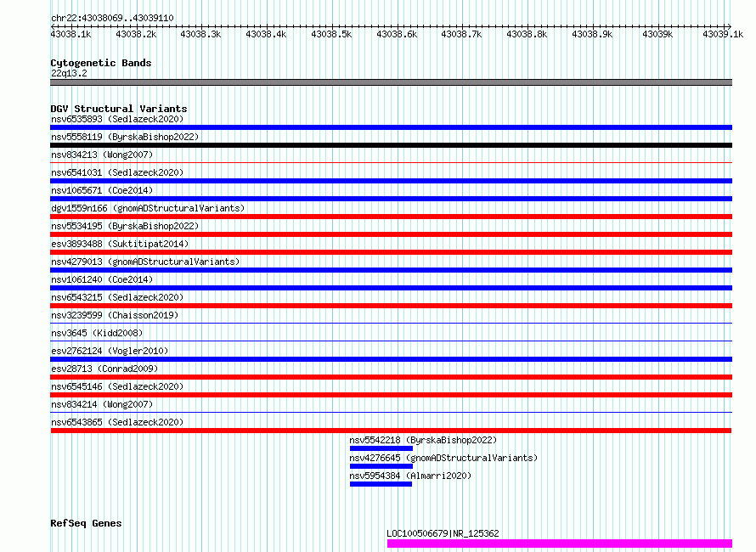Viewport: 756px width, 552px height.
Task: Open variant nsv834214 (Wong2007)
Action: pos(102,404)
